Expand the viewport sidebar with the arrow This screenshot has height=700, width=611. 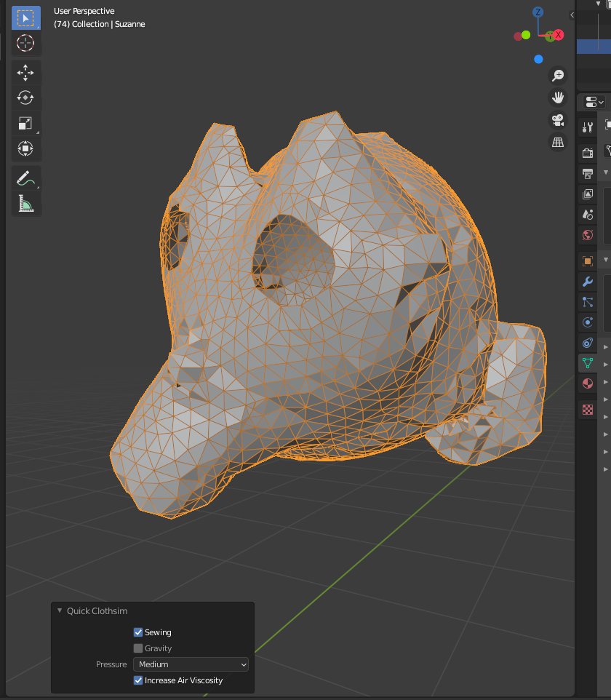tap(572, 15)
